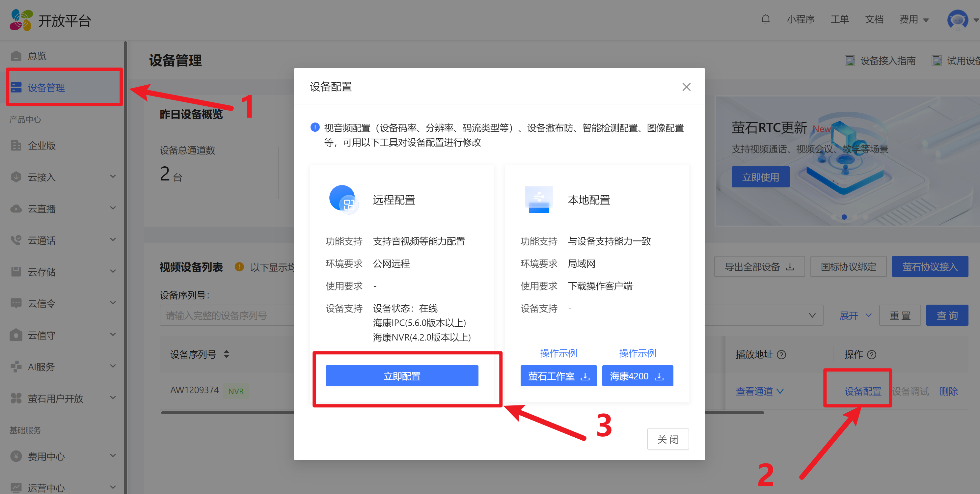The height and width of the screenshot is (494, 980).
Task: Close the 设备配置 dialog with X
Action: click(x=686, y=87)
